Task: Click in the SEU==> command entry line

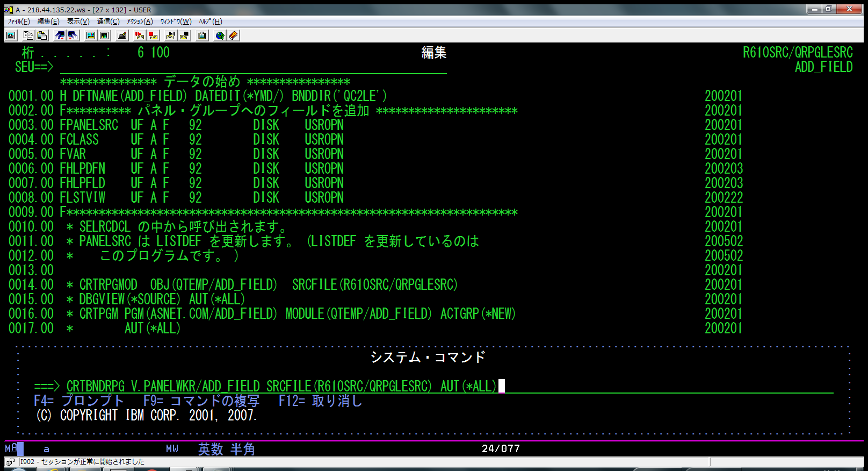Action: tap(252, 68)
